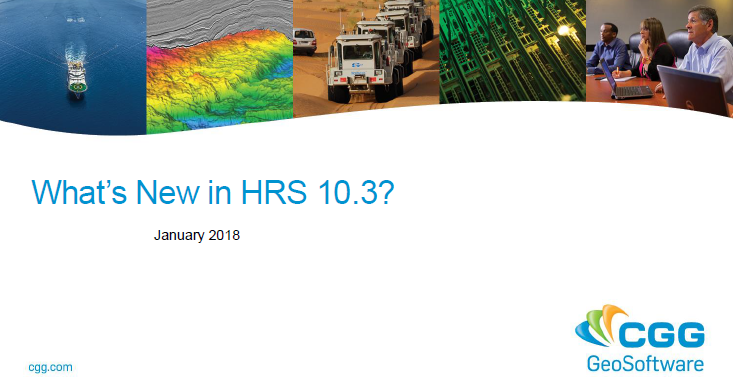Click the slide title "What's New in HRS 10.3?"
The width and height of the screenshot is (733, 384).
point(213,192)
